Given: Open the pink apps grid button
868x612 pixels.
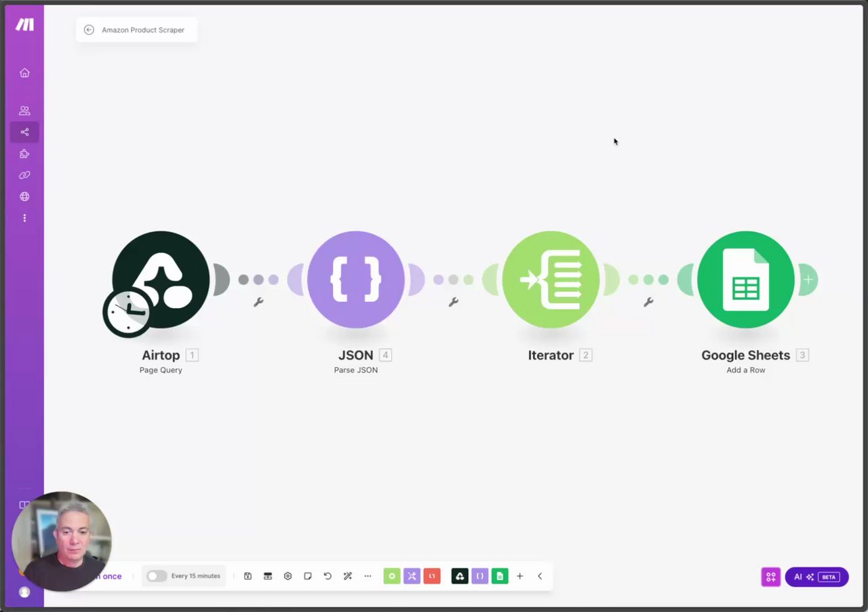Looking at the screenshot, I should click(x=771, y=577).
